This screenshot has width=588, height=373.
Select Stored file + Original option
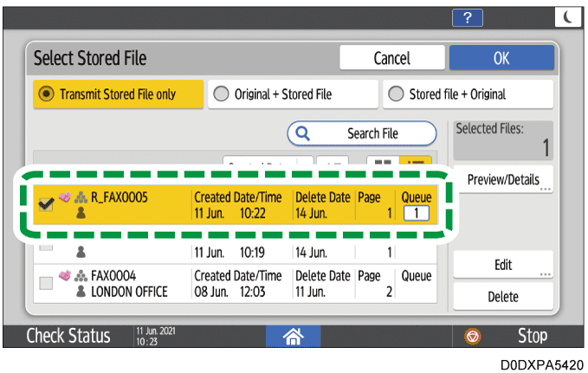[468, 94]
